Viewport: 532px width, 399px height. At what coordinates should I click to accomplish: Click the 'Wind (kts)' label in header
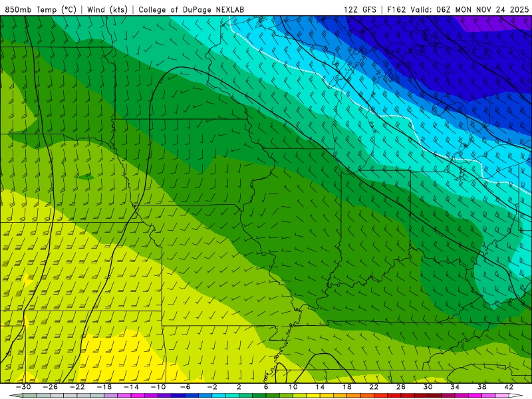click(107, 9)
